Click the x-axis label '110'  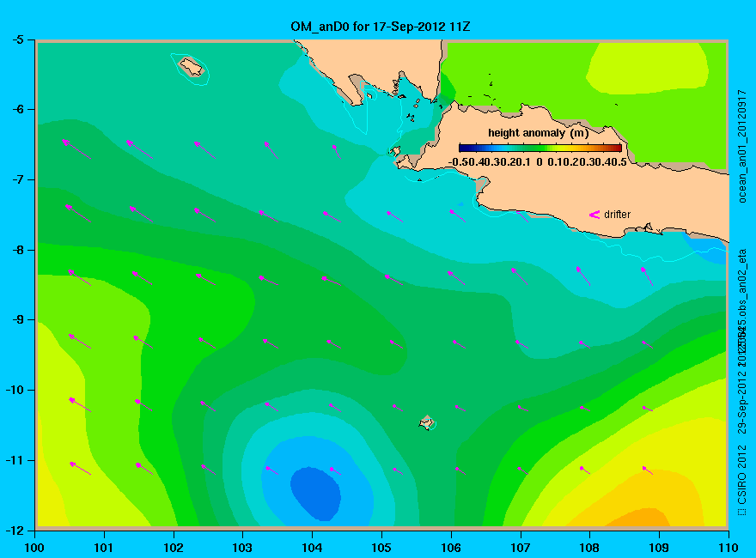coord(729,548)
